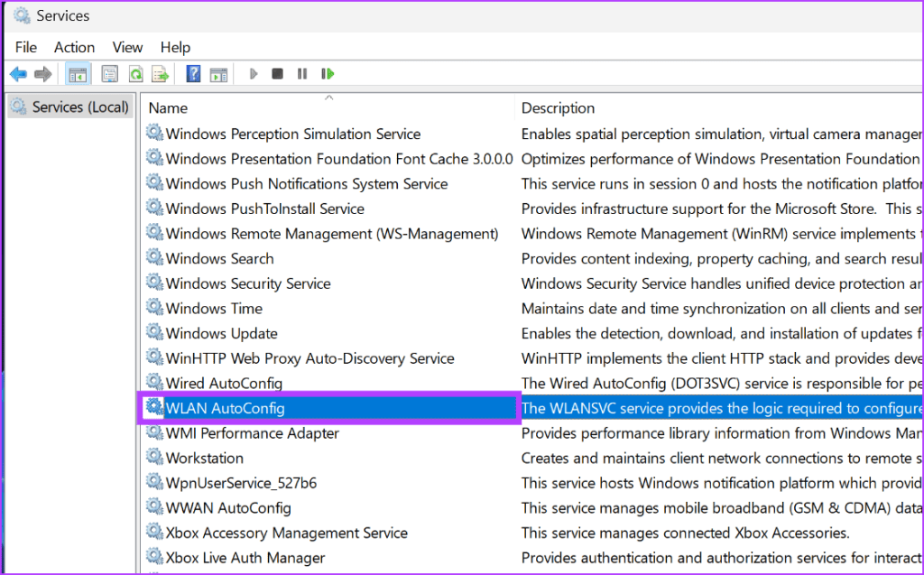Select the Workstation service
The image size is (924, 575).
(205, 459)
